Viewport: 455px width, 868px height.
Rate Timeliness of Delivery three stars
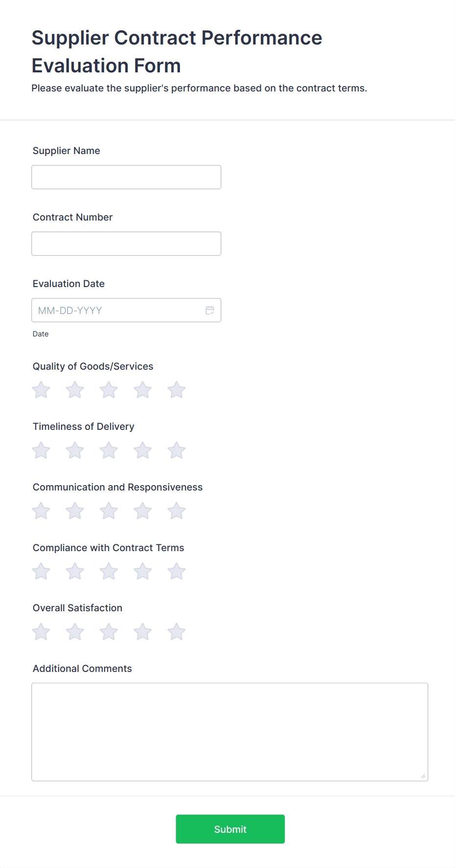click(109, 450)
